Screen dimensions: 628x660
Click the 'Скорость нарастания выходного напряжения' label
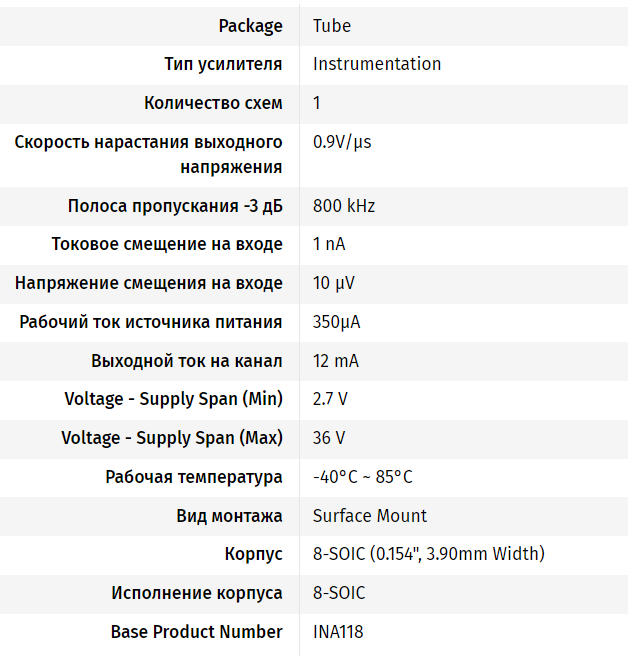tap(148, 154)
